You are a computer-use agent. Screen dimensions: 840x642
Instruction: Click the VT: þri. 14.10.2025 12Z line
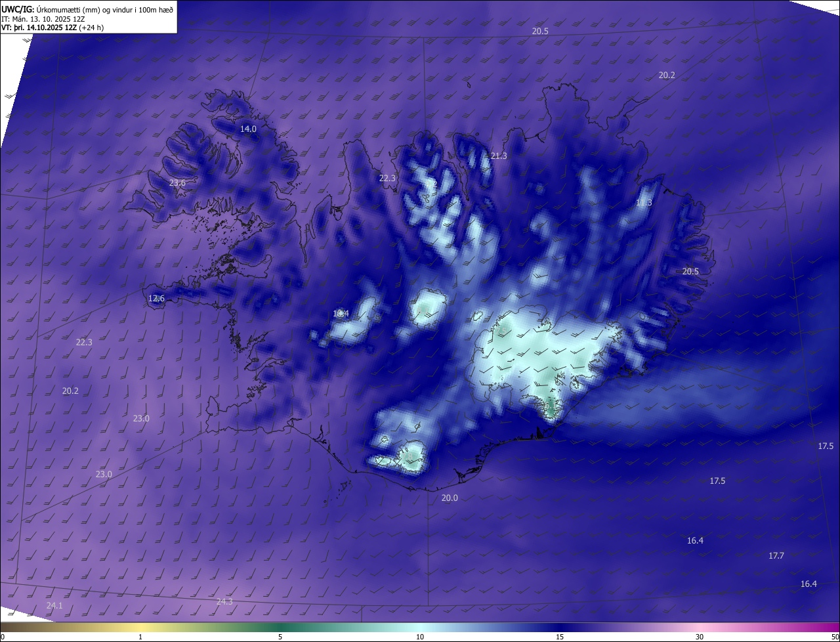coord(52,28)
